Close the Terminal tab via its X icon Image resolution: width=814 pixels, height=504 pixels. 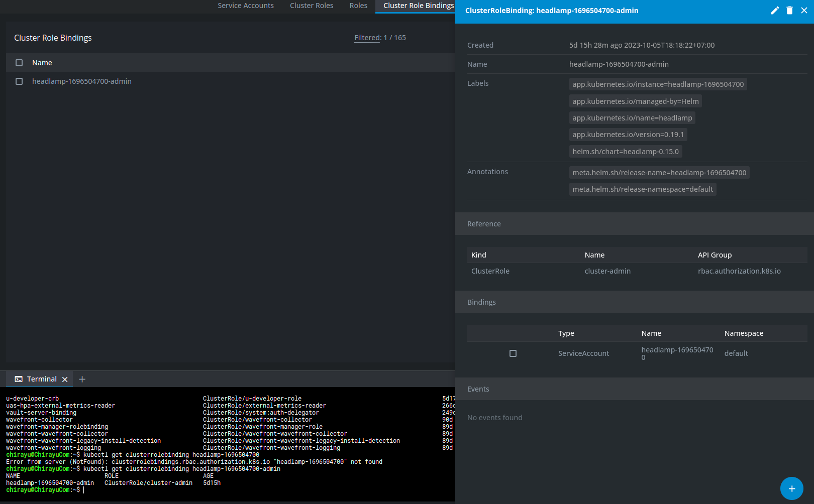click(x=65, y=379)
